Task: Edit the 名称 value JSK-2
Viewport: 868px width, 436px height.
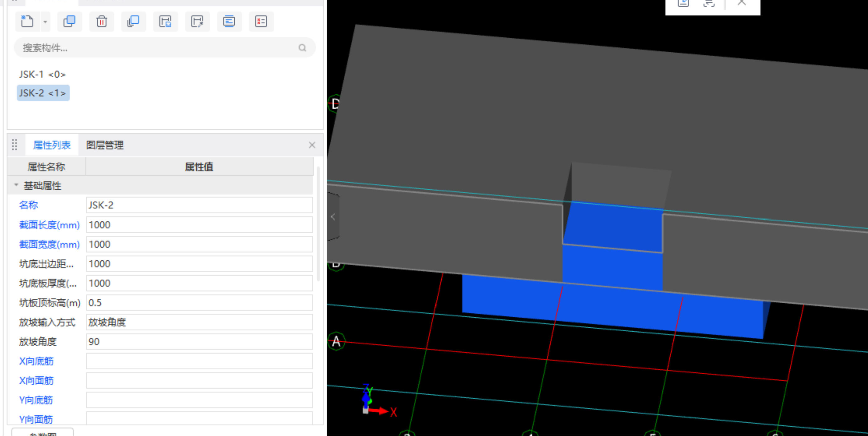Action: [x=199, y=205]
